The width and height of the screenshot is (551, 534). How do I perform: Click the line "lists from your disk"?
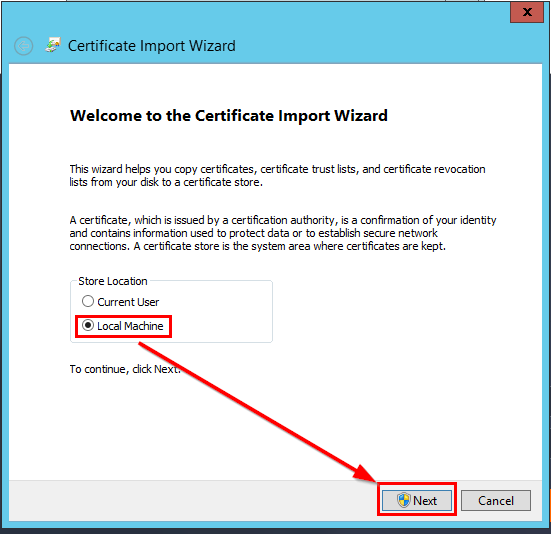(166, 182)
